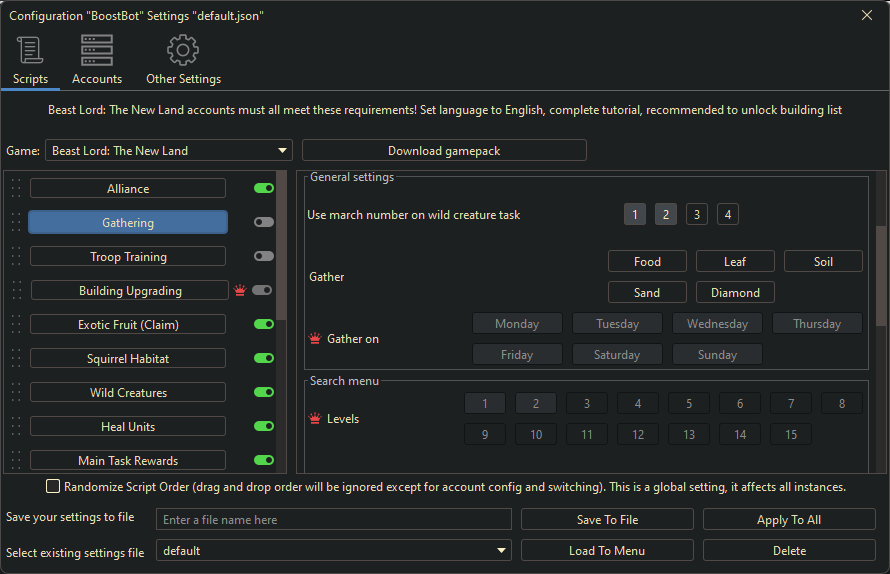This screenshot has width=890, height=574.
Task: Focus the file name input field
Action: 334,519
